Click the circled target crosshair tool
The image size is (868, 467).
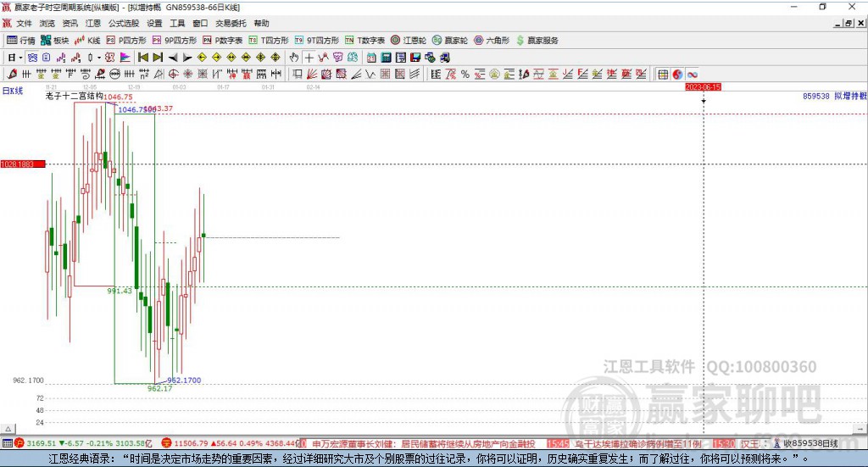click(x=173, y=74)
